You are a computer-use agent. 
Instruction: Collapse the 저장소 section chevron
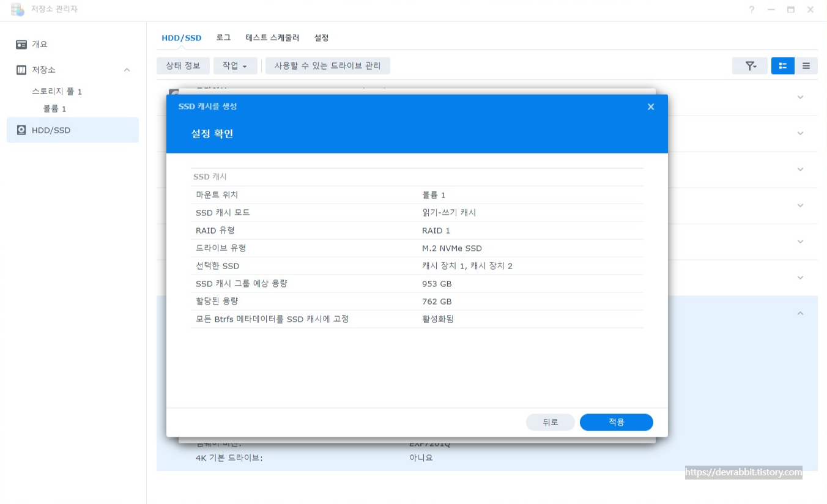[127, 70]
